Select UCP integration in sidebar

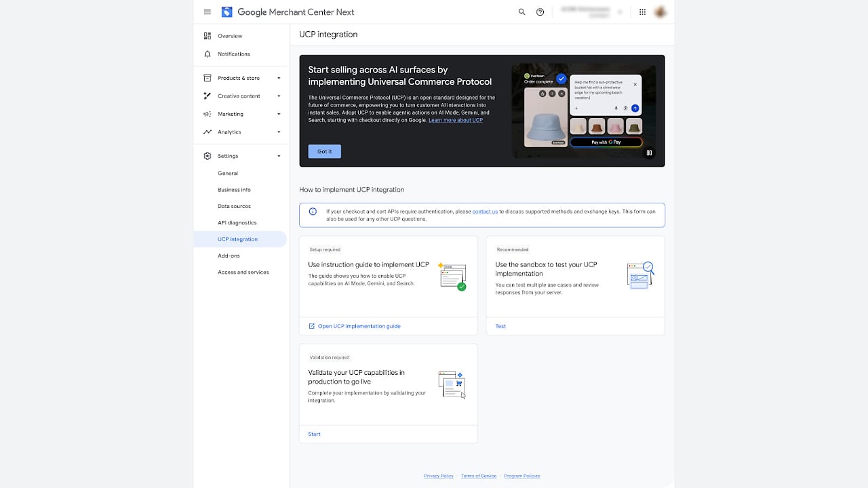pyautogui.click(x=240, y=239)
